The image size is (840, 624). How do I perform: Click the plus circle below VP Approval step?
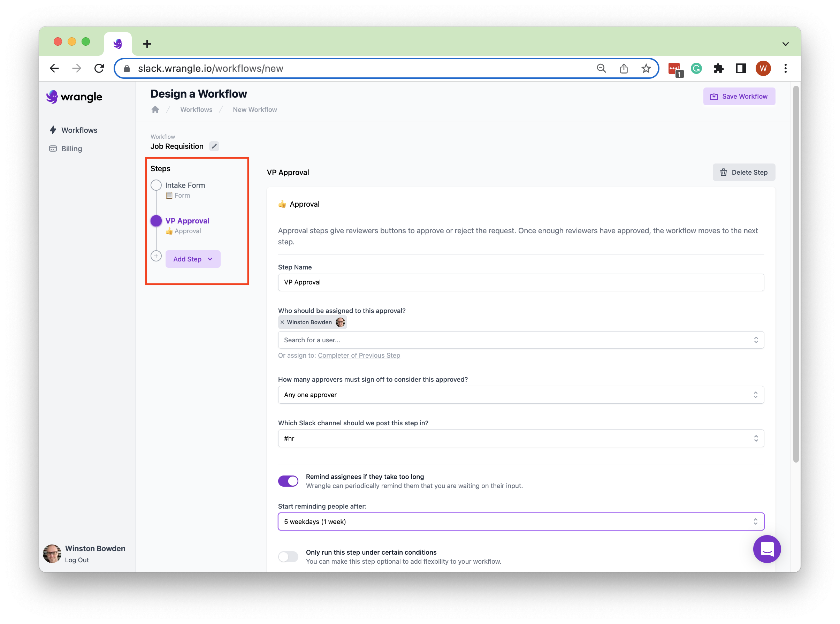pyautogui.click(x=156, y=256)
